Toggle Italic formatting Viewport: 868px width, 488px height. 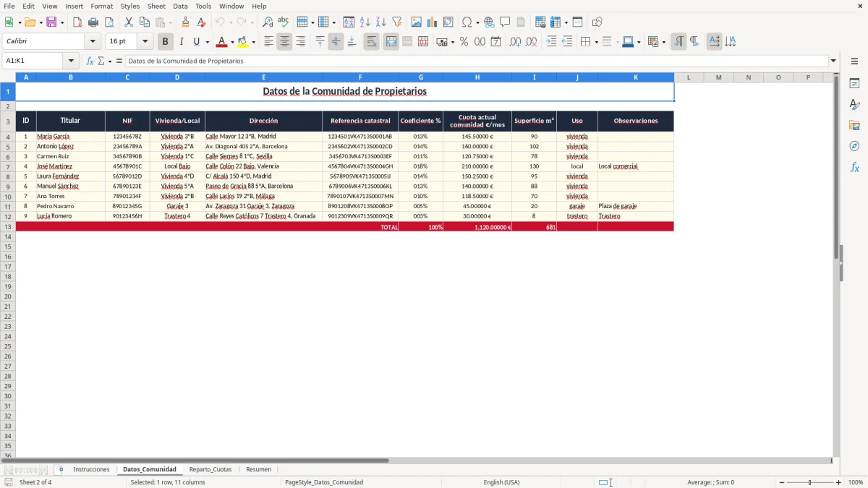tap(182, 42)
